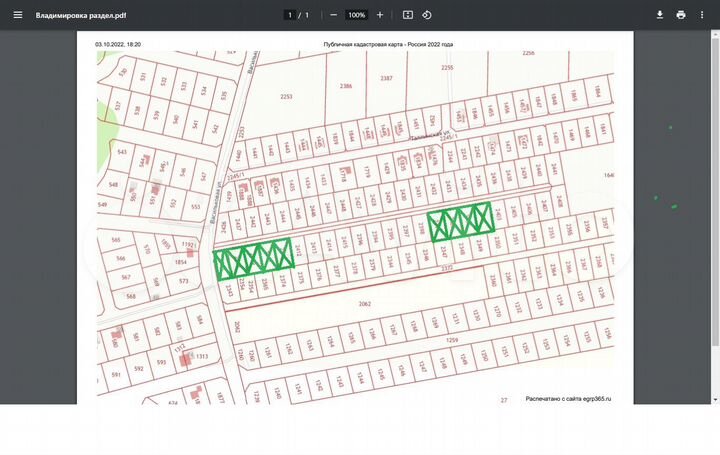
Task: Click the plot labeled 2062 on map
Action: click(x=364, y=301)
